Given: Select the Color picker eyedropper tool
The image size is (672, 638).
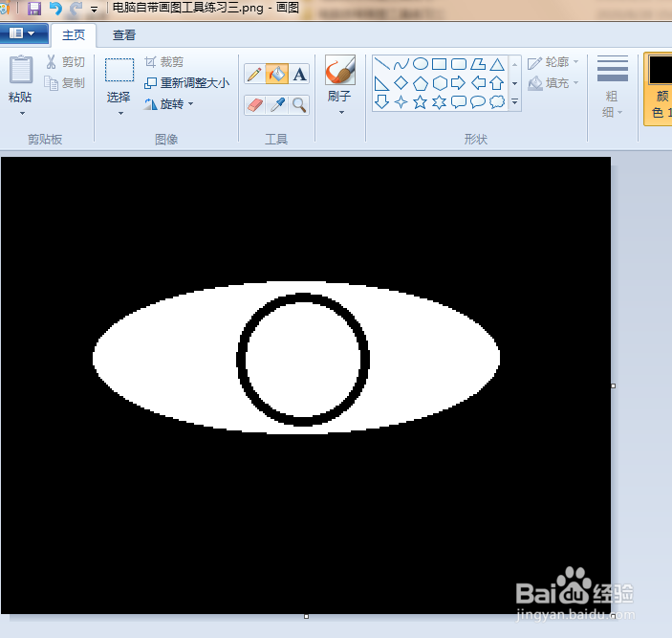Looking at the screenshot, I should [x=277, y=105].
